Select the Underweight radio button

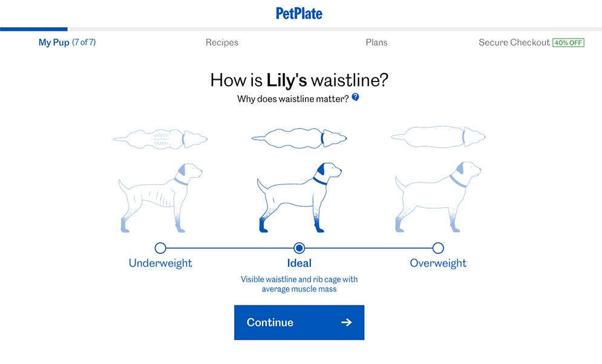(x=160, y=248)
